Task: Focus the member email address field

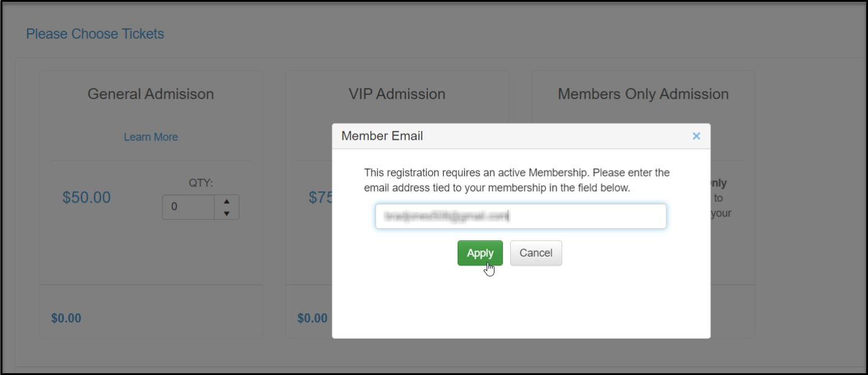Action: [x=521, y=216]
